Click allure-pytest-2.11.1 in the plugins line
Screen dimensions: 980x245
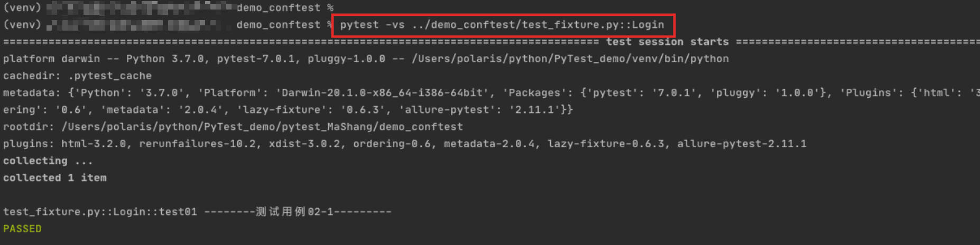click(x=742, y=144)
